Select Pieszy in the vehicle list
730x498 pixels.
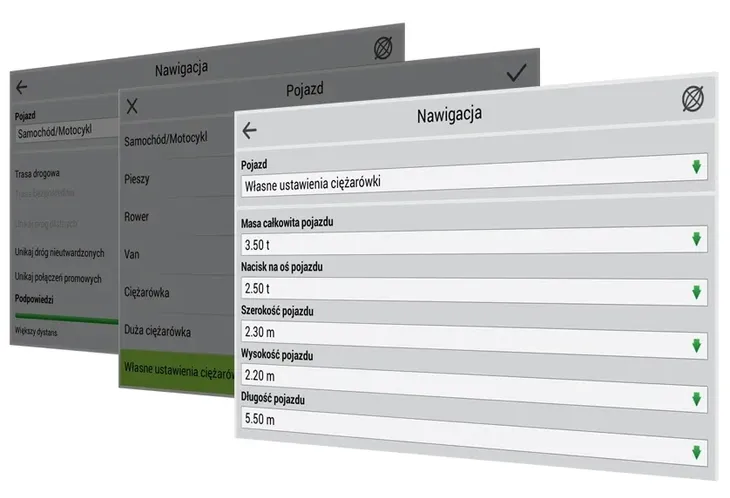point(137,179)
